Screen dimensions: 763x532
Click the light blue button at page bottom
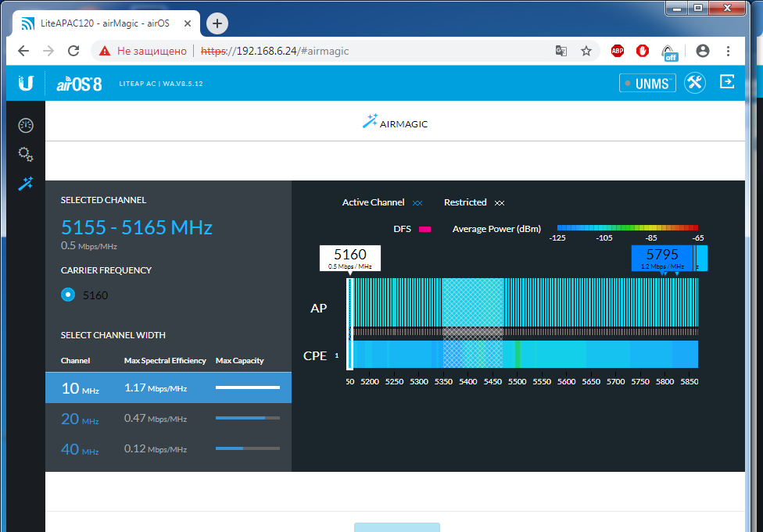397,527
